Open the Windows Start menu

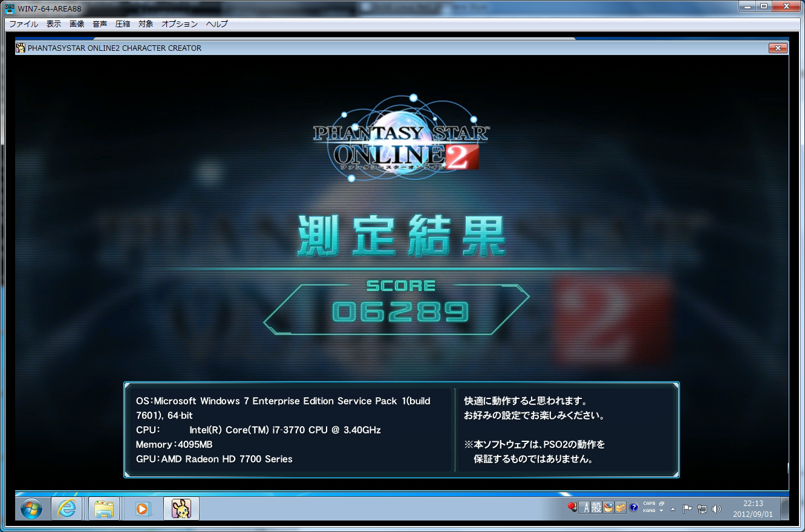tap(31, 508)
